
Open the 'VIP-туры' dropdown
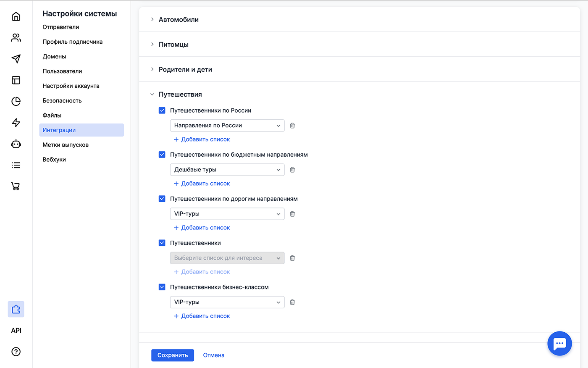point(227,213)
